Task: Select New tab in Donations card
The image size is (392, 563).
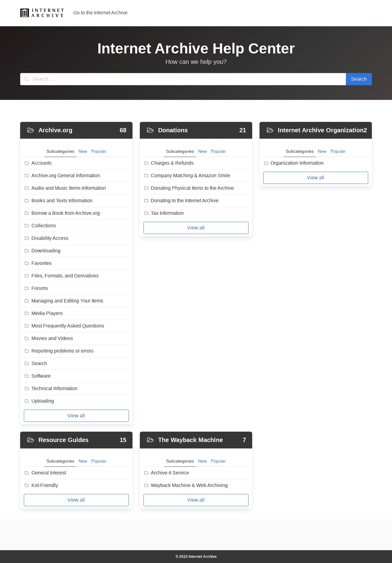Action: (202, 151)
